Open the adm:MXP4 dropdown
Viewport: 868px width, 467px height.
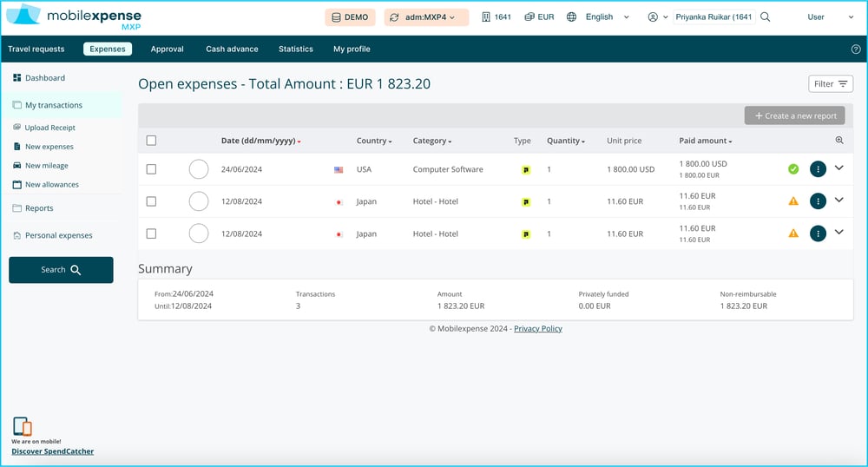pyautogui.click(x=426, y=17)
